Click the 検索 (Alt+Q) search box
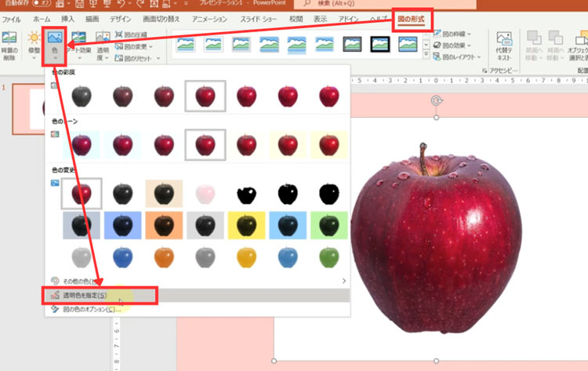Viewport: 588px width, 371px height. (x=385, y=4)
